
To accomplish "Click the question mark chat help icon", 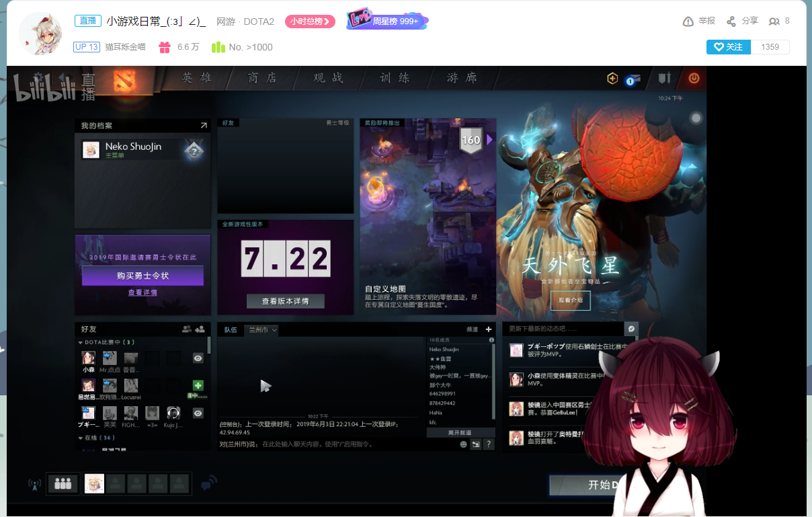I will click(489, 444).
